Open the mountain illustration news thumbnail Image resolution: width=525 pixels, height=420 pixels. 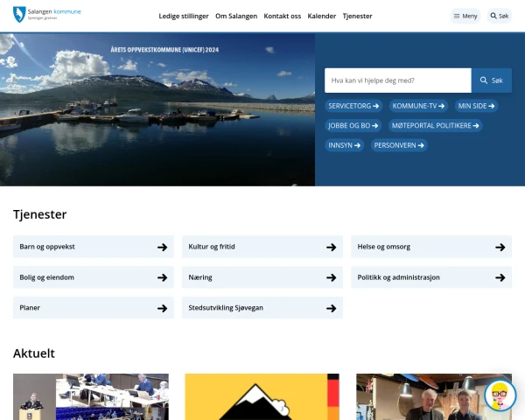(262, 397)
